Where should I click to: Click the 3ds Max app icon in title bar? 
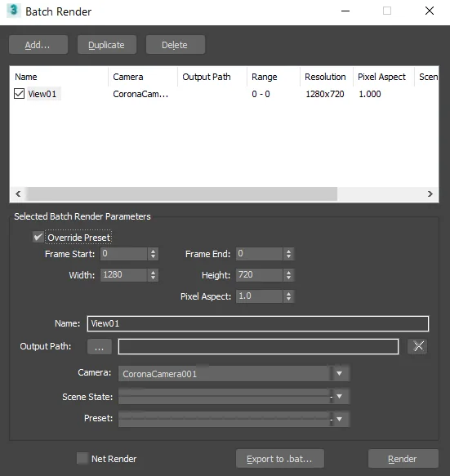tap(14, 11)
